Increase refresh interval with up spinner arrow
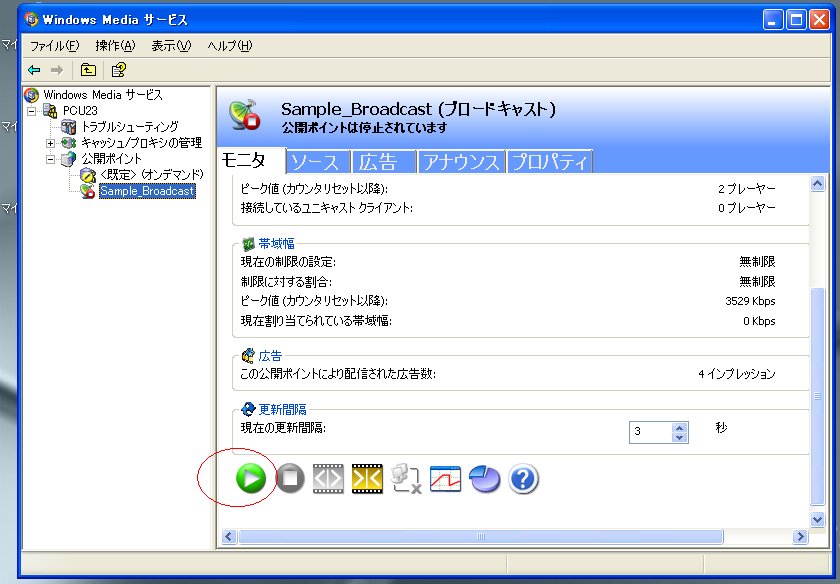The height and width of the screenshot is (584, 840). pyautogui.click(x=679, y=428)
